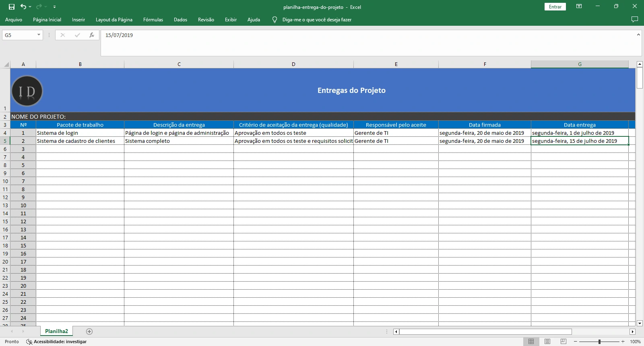Image resolution: width=644 pixels, height=346 pixels.
Task: Click the previous sheet navigation arrow
Action: pos(12,331)
